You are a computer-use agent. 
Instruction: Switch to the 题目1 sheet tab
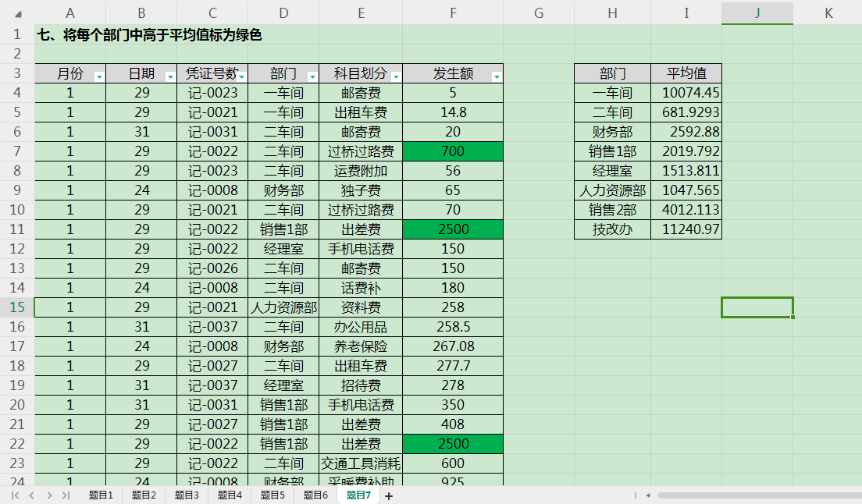pyautogui.click(x=101, y=494)
